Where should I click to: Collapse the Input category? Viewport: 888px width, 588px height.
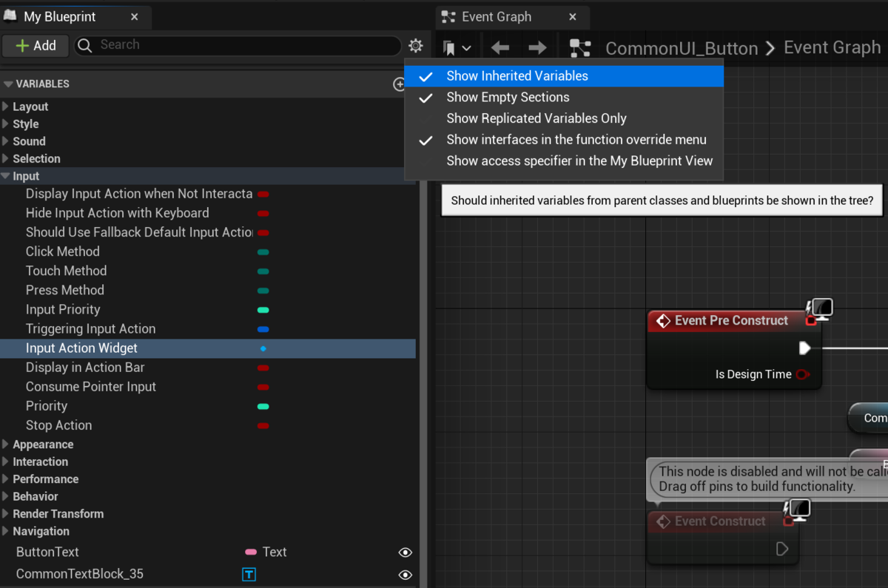pyautogui.click(x=6, y=175)
